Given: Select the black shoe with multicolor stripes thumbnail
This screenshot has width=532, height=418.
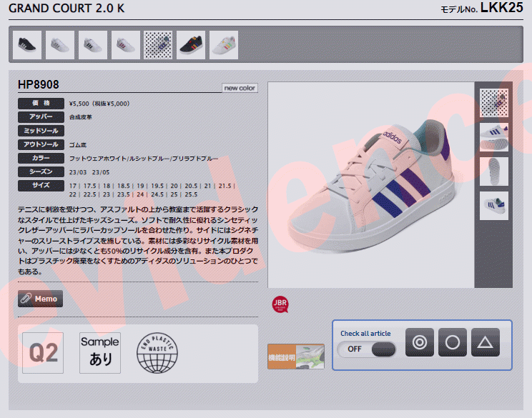Looking at the screenshot, I should click(191, 45).
